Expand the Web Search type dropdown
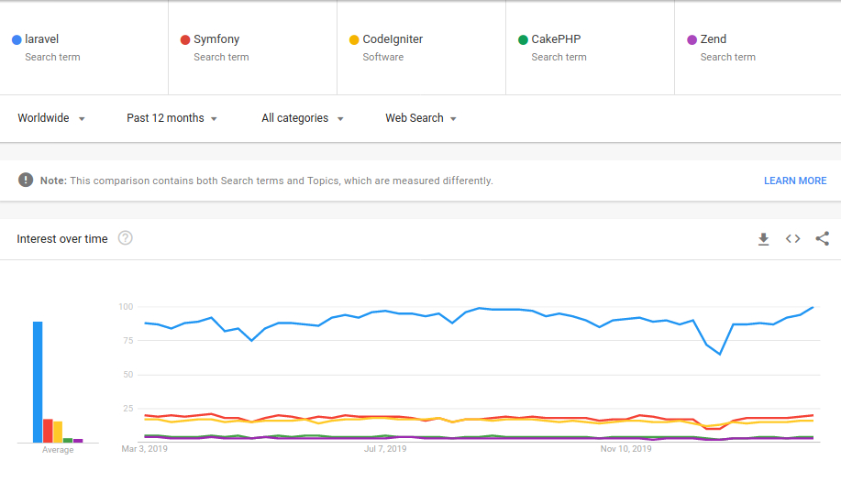 tap(421, 118)
